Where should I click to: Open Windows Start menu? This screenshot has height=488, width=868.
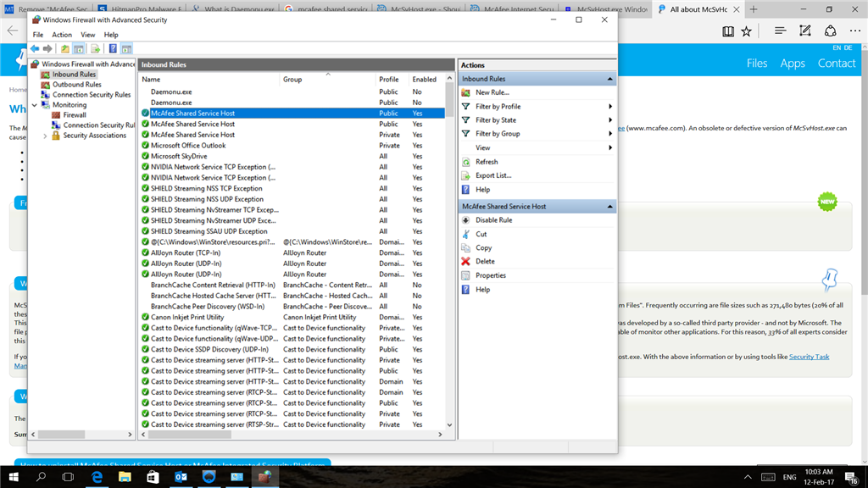click(x=14, y=476)
